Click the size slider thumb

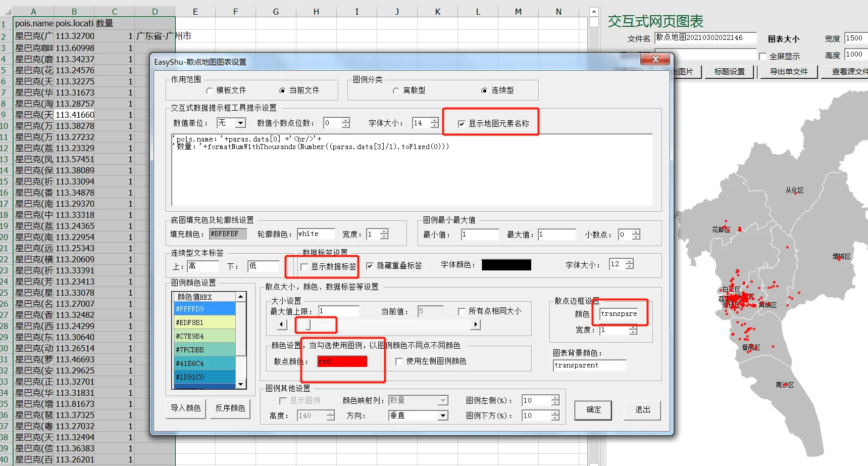click(308, 324)
